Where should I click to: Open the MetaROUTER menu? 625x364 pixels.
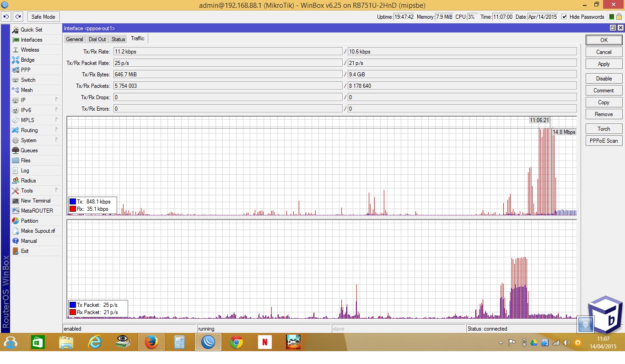[36, 211]
